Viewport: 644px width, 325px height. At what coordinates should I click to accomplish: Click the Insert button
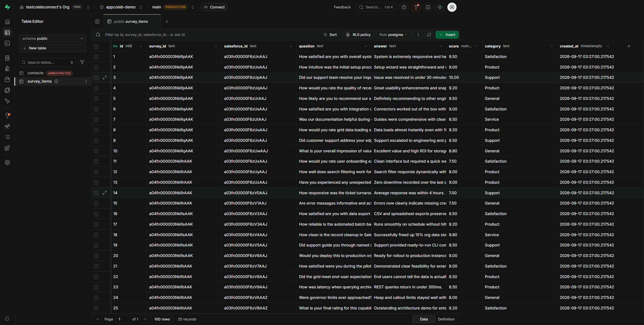pos(447,35)
